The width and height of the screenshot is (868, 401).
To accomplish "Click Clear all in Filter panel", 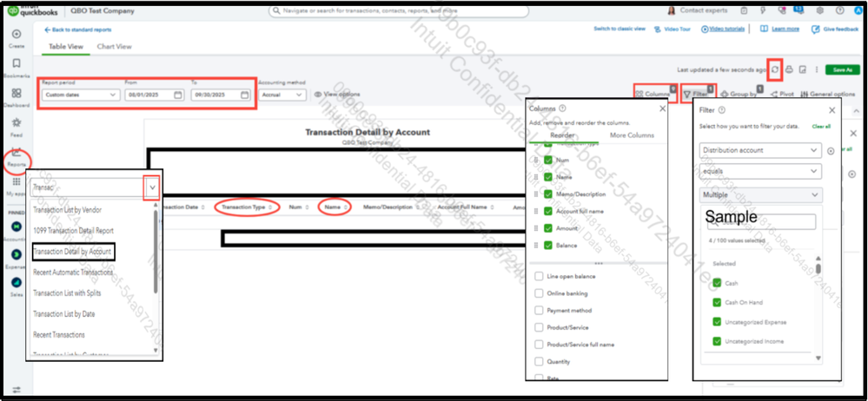I will 821,126.
